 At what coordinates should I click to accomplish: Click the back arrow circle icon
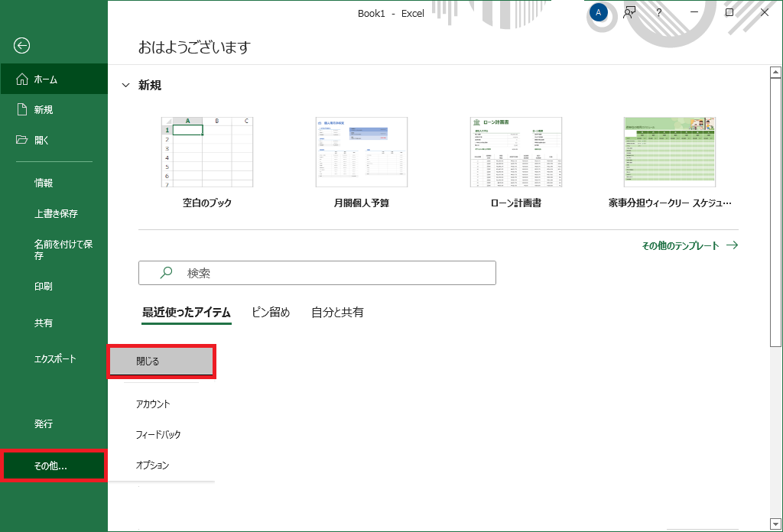(x=21, y=46)
